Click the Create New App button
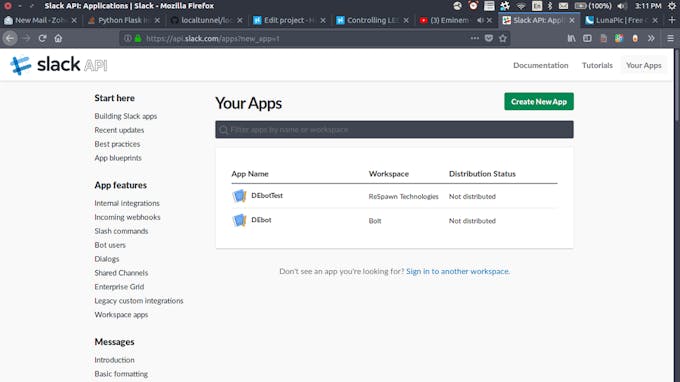This screenshot has width=680, height=382. (x=539, y=101)
